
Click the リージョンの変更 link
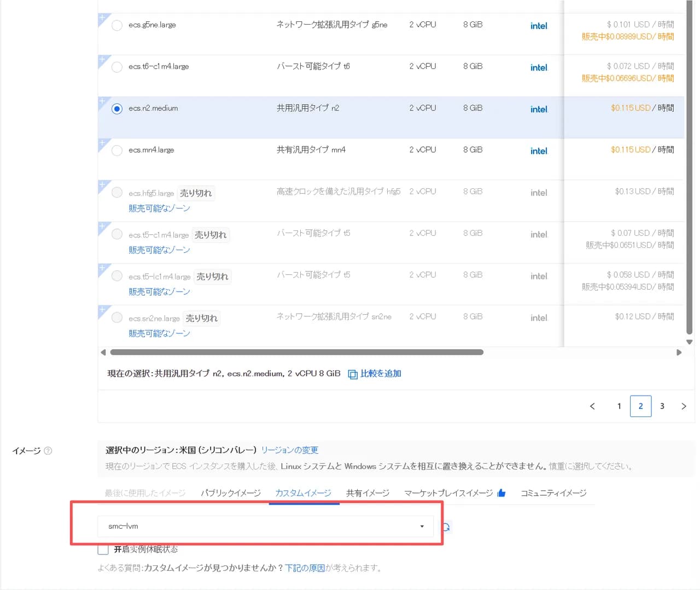coord(290,450)
